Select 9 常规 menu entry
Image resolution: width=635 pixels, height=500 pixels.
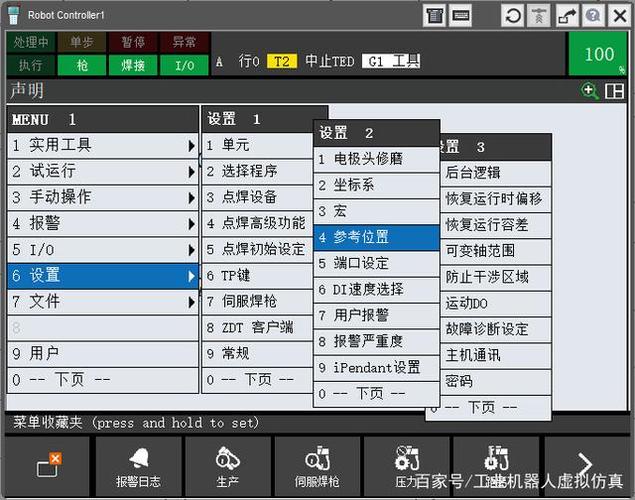(258, 354)
